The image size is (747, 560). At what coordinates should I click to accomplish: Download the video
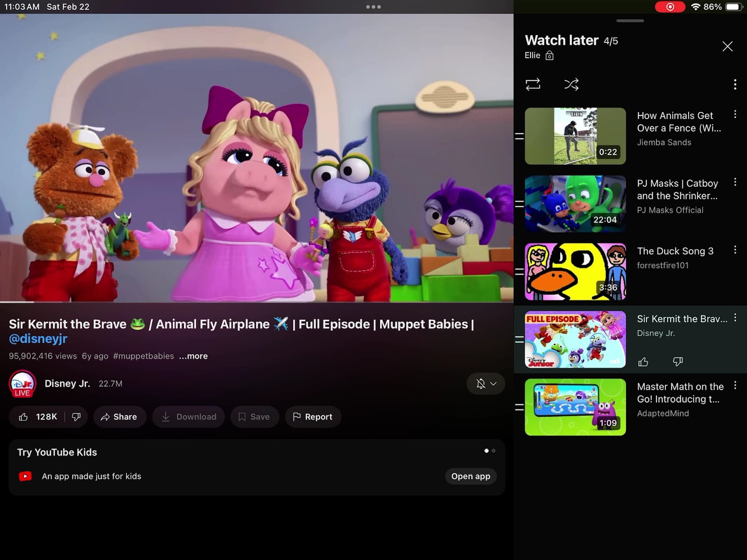tap(189, 417)
